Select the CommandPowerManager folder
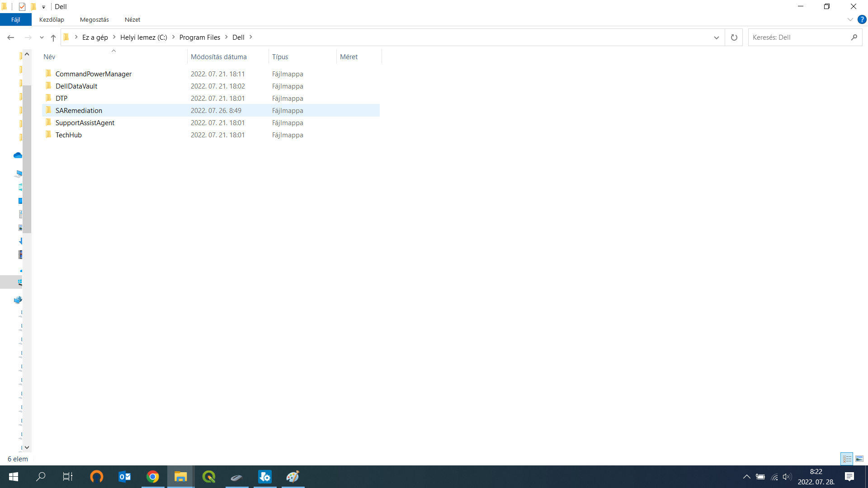 click(x=211, y=74)
